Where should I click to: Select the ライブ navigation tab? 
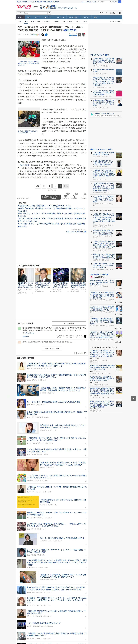pyautogui.click(x=37, y=17)
